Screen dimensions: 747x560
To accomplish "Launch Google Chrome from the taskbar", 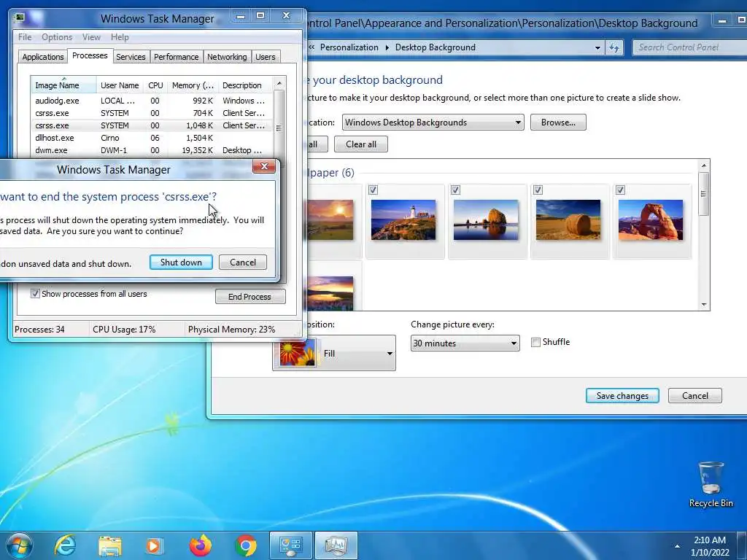I will [x=245, y=545].
